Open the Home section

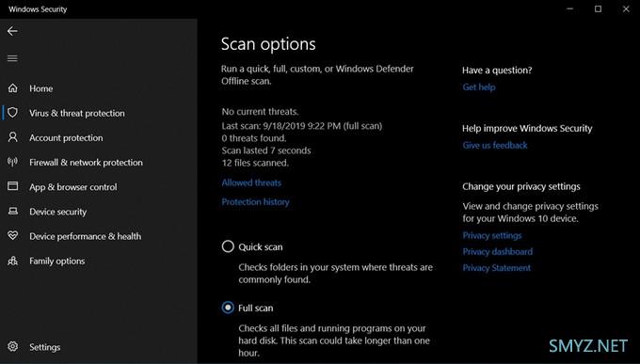click(40, 88)
